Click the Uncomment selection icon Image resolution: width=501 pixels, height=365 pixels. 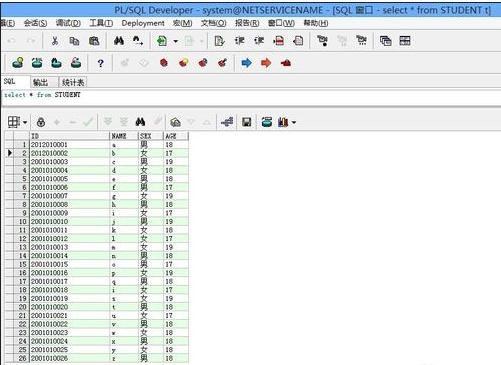pyautogui.click(x=298, y=41)
